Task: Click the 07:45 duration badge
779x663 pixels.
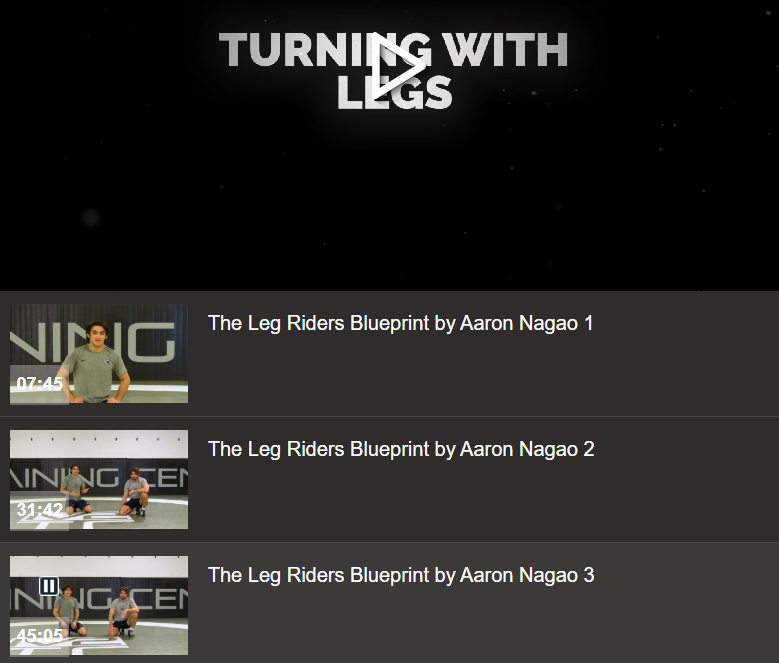Action: click(39, 383)
